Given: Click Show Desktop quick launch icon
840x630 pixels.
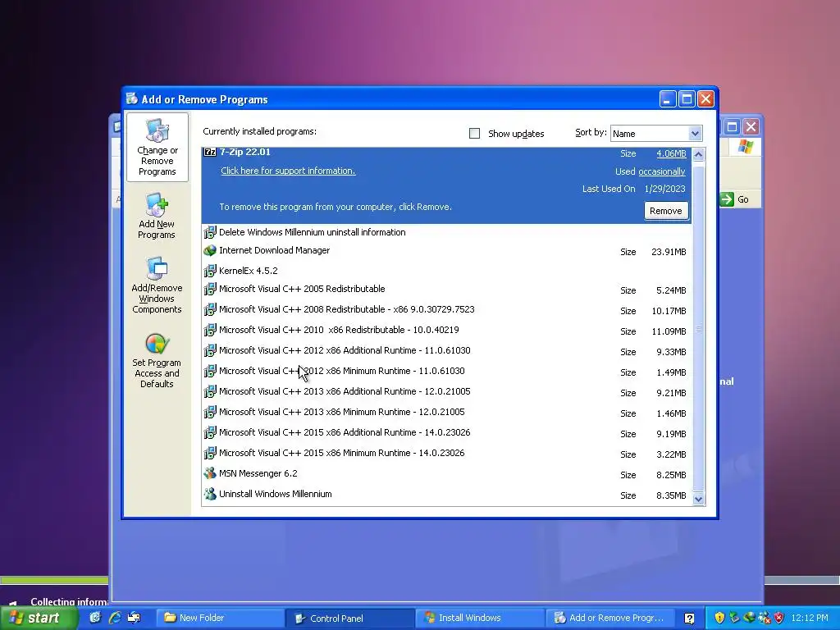Looking at the screenshot, I should [x=95, y=618].
